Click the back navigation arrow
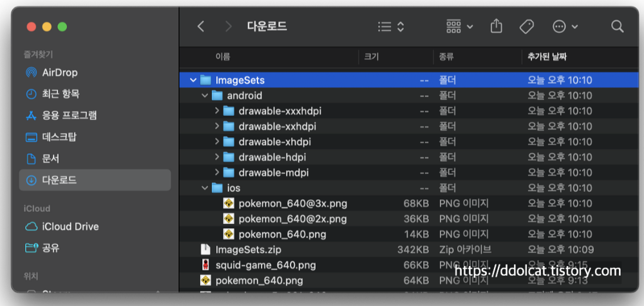 [x=201, y=26]
